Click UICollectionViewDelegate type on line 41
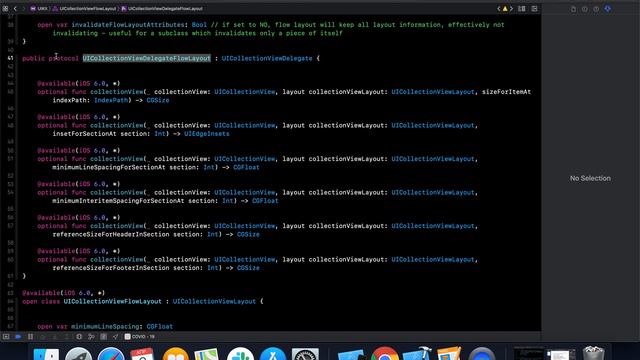The height and width of the screenshot is (360, 640). tap(267, 58)
